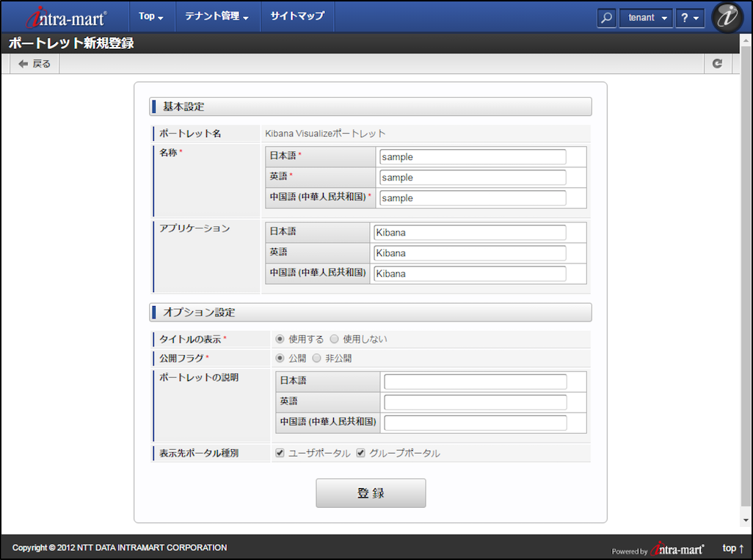Image resolution: width=753 pixels, height=560 pixels.
Task: Click the Japanese 名称 field containing sample
Action: 473,156
